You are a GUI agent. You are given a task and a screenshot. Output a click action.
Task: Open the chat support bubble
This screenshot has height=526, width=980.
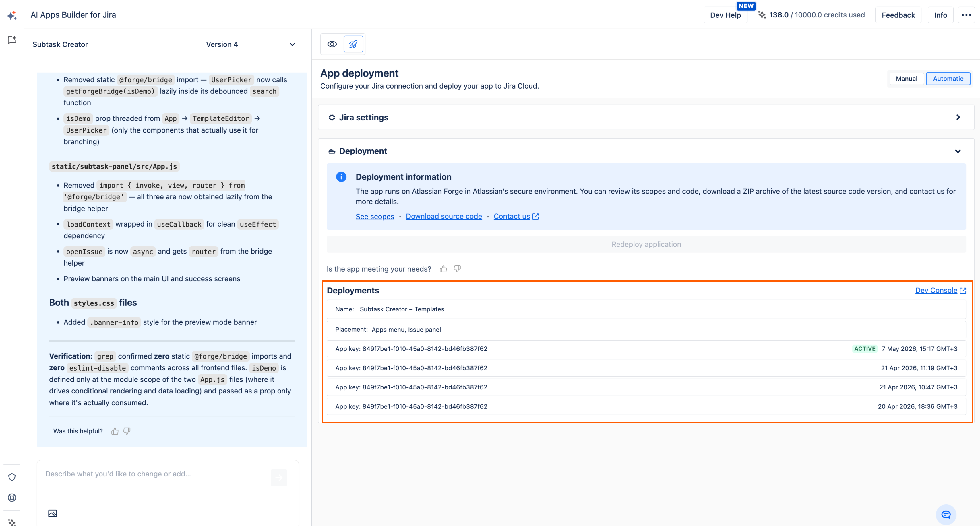pos(946,515)
